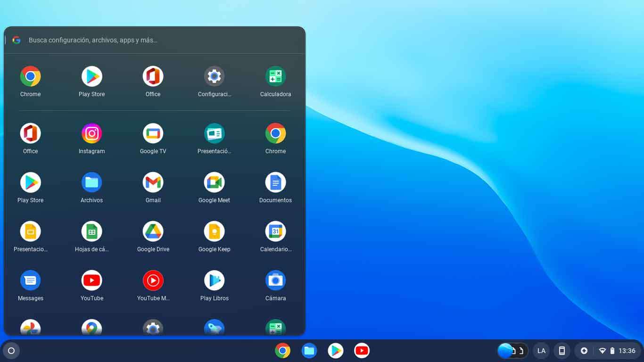Click the LA input method button
Viewport: 644px width, 362px height.
pyautogui.click(x=541, y=351)
